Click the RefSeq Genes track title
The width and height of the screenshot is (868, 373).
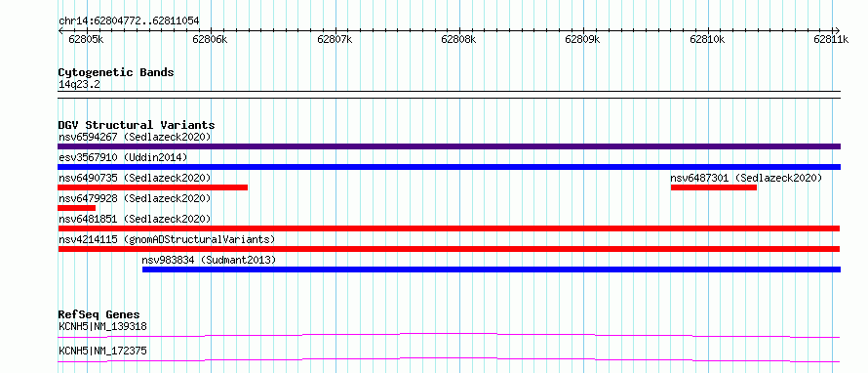[x=99, y=314]
